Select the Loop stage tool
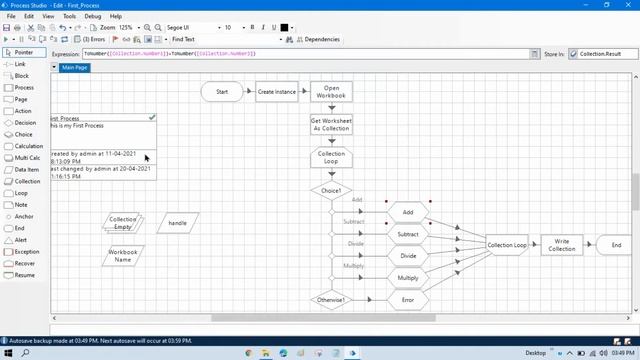Screen dimensions: 640x360 pyautogui.click(x=16, y=193)
